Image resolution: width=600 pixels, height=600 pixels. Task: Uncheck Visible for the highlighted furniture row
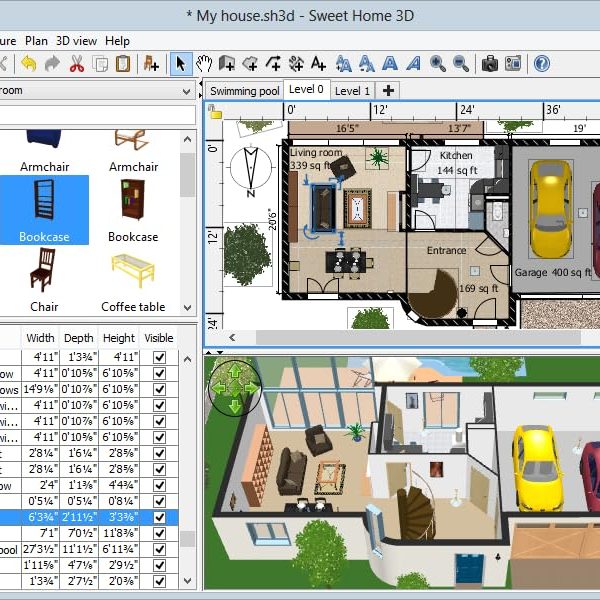[x=159, y=518]
